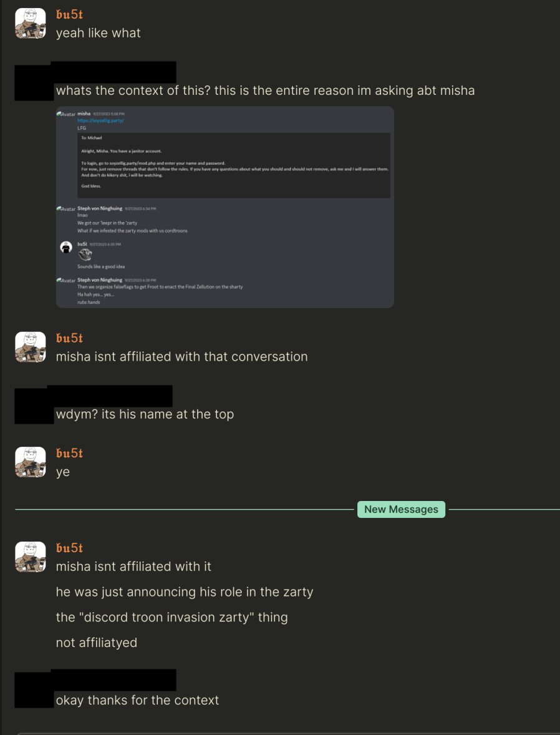Screen dimensions: 560x735
Task: Click the redacted username above "okay thanks for the context"
Action: (113, 679)
